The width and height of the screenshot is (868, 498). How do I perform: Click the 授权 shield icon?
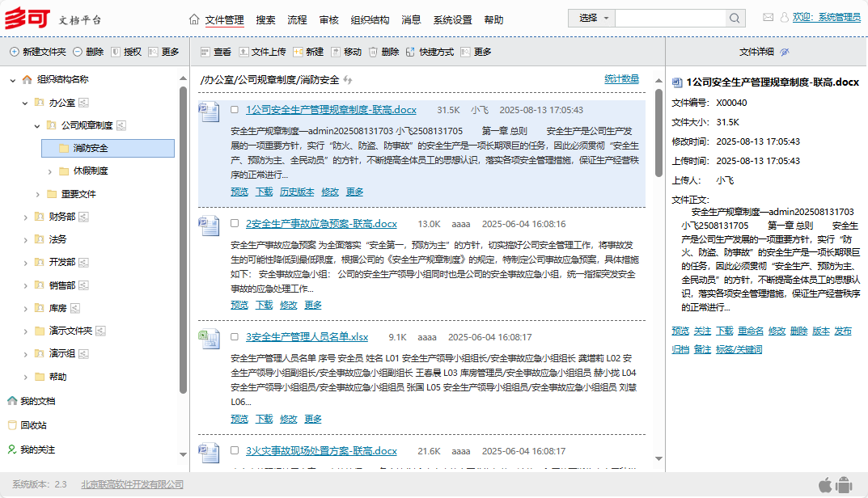[x=116, y=52]
